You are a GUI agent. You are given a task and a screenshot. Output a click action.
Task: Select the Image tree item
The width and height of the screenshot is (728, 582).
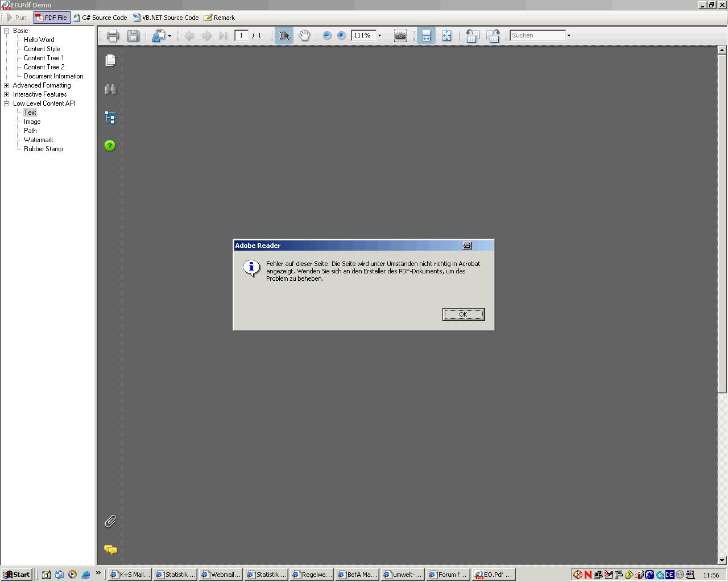(32, 122)
